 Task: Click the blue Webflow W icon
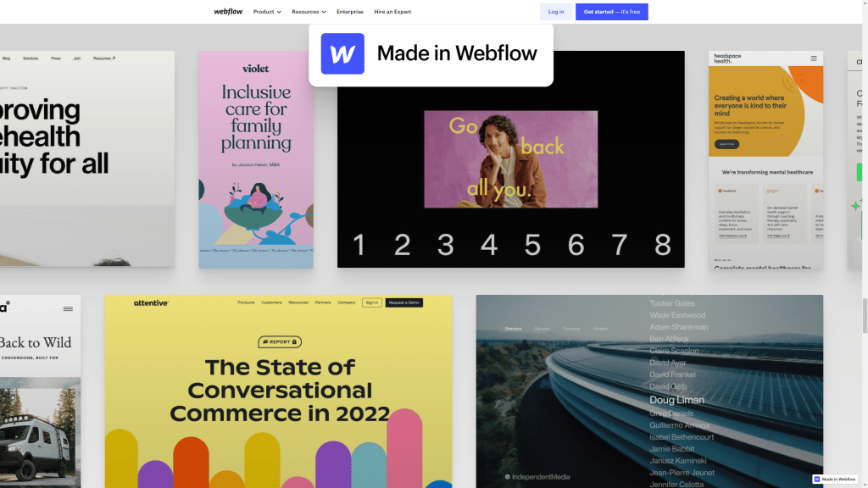(342, 53)
